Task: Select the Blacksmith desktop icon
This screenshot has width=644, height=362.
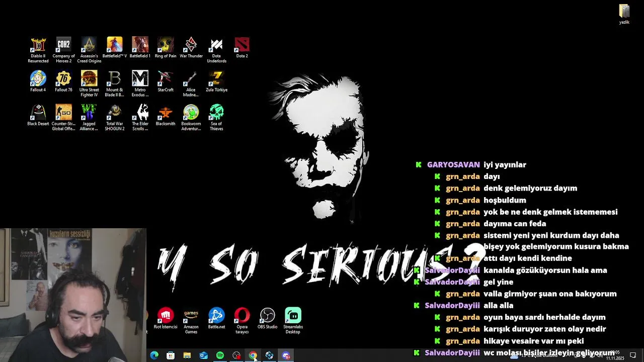Action: 166,115
